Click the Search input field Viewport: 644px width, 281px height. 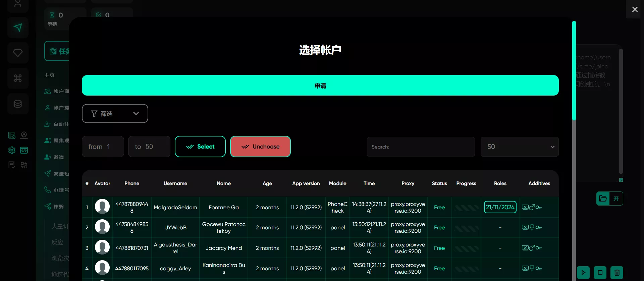[x=421, y=147]
